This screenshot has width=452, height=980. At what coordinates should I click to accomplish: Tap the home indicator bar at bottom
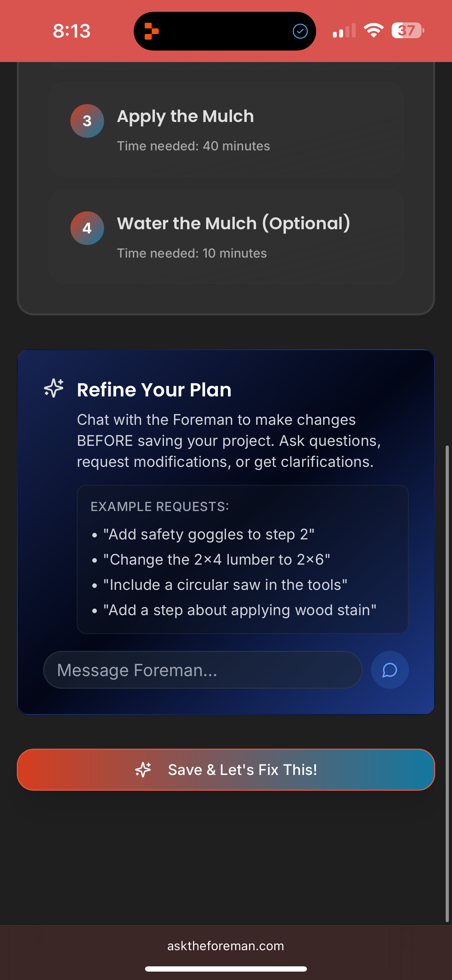226,968
